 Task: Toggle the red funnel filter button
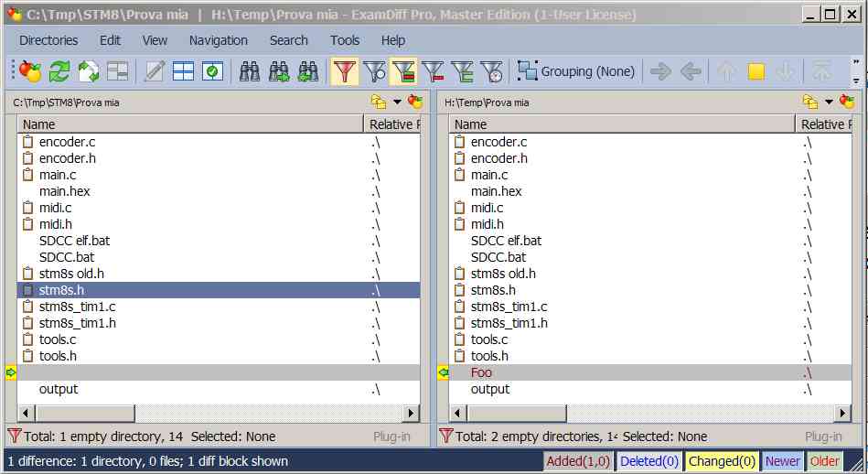[x=344, y=71]
